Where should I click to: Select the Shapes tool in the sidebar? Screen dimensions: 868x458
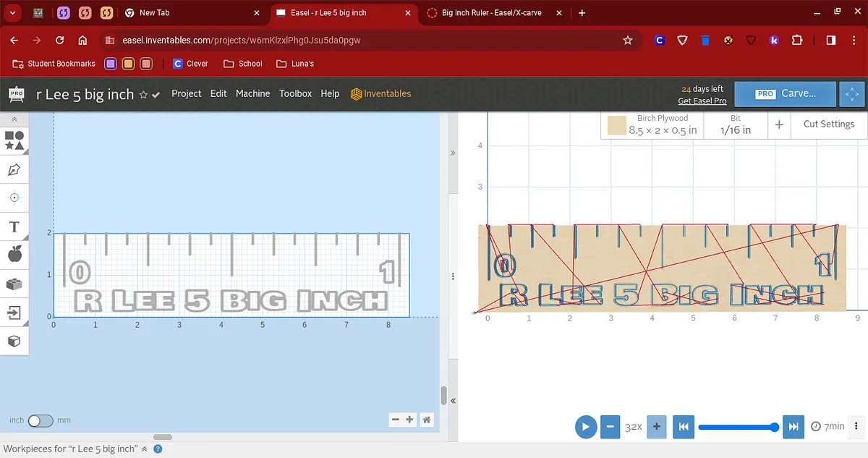click(x=14, y=140)
